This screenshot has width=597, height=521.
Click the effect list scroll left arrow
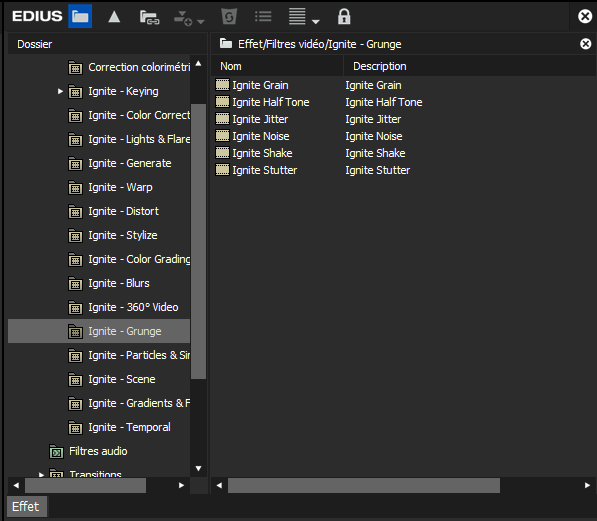(219, 485)
